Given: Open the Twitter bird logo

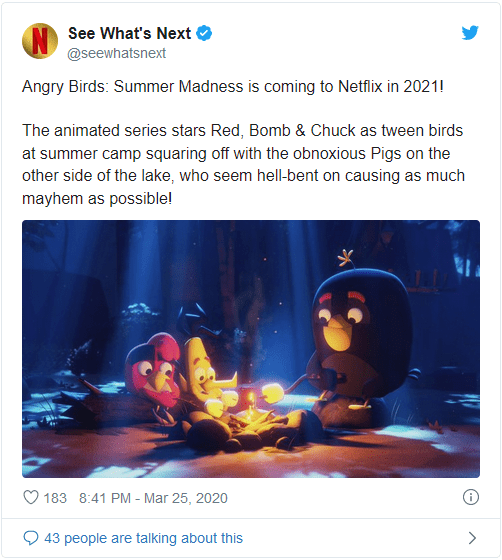Looking at the screenshot, I should 470,33.
